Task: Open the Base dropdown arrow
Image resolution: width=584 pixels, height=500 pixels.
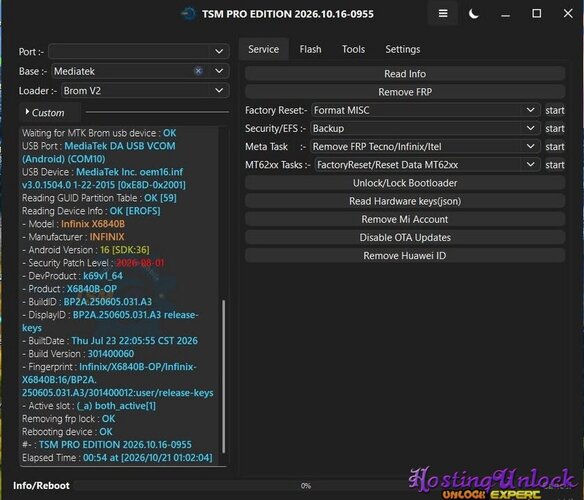Action: tap(219, 71)
